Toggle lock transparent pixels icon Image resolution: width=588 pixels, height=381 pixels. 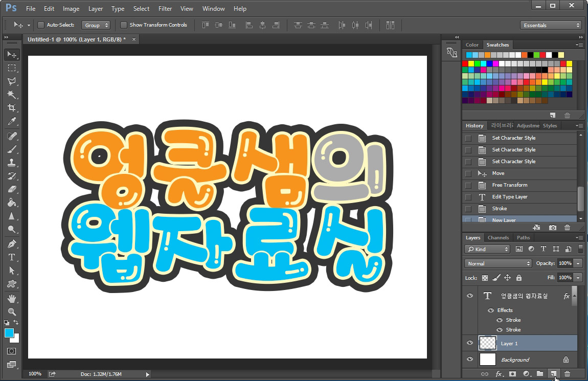click(485, 278)
